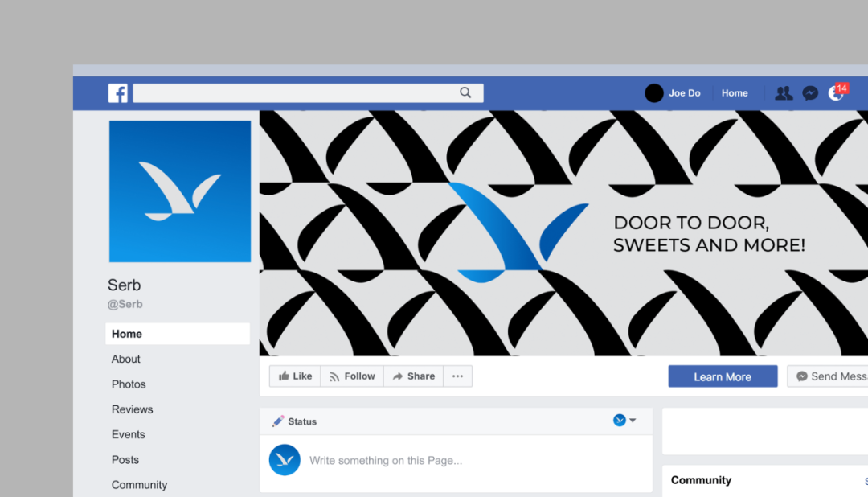Select the About sidebar item
868x497 pixels.
coord(125,359)
